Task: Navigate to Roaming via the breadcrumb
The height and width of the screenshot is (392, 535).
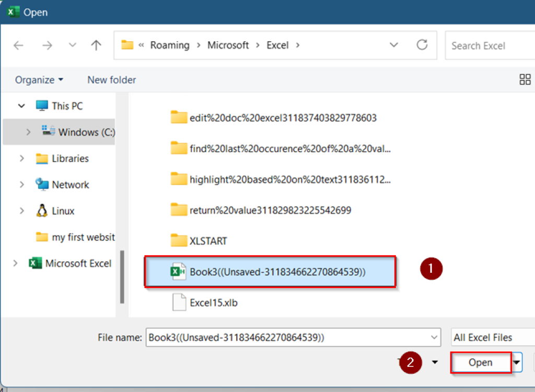Action: click(170, 45)
